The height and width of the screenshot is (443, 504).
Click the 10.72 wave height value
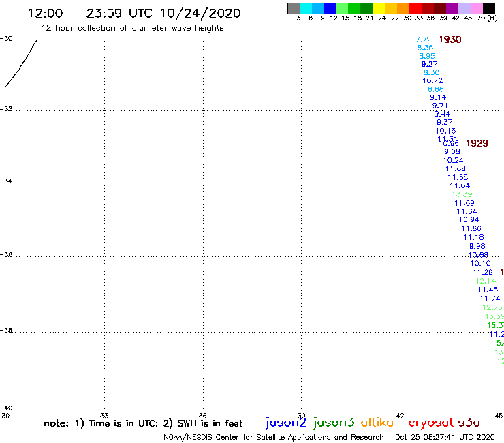[x=432, y=80]
